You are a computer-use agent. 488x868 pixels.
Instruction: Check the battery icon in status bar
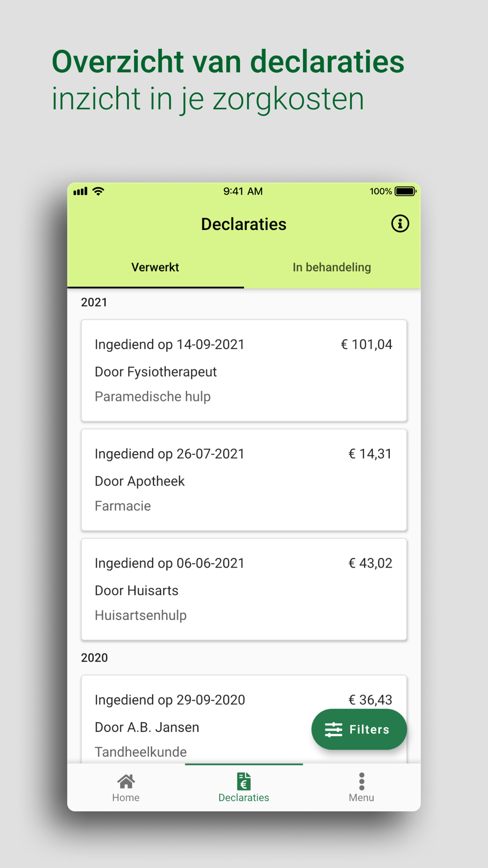click(x=405, y=191)
